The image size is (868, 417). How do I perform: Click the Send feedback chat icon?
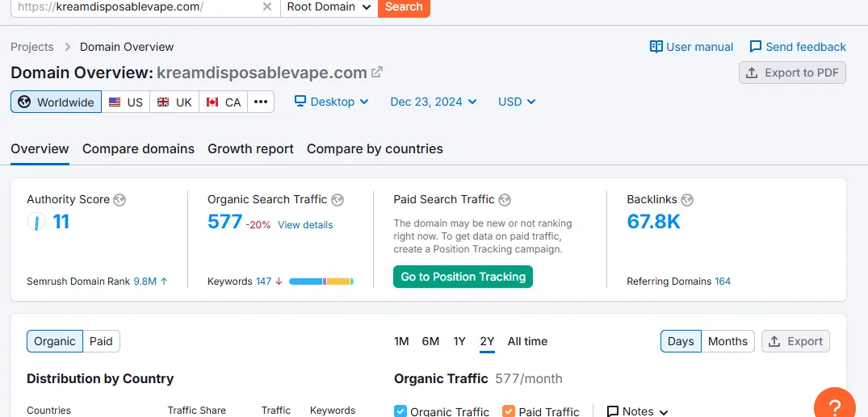pos(756,47)
